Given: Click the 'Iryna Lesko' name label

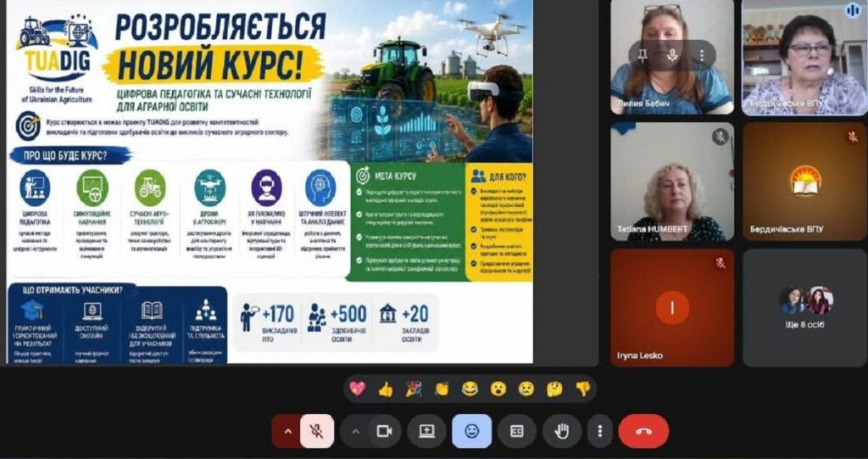Looking at the screenshot, I should point(639,355).
